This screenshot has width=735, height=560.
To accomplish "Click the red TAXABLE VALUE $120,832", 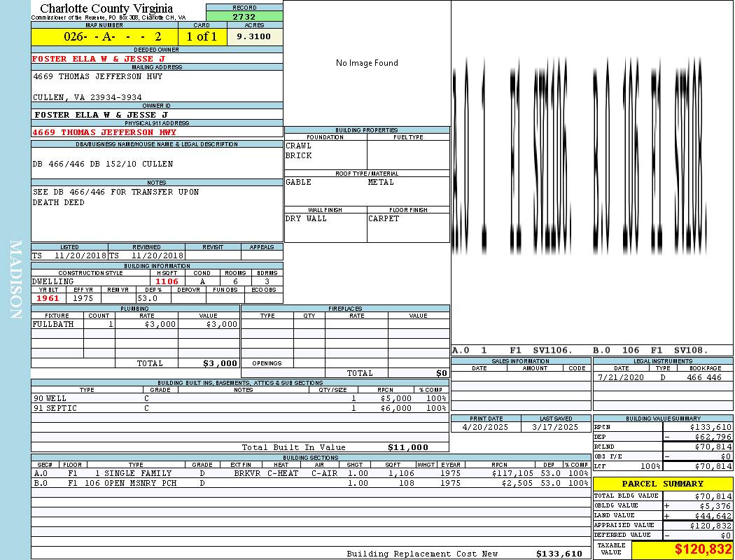I will 703,549.
